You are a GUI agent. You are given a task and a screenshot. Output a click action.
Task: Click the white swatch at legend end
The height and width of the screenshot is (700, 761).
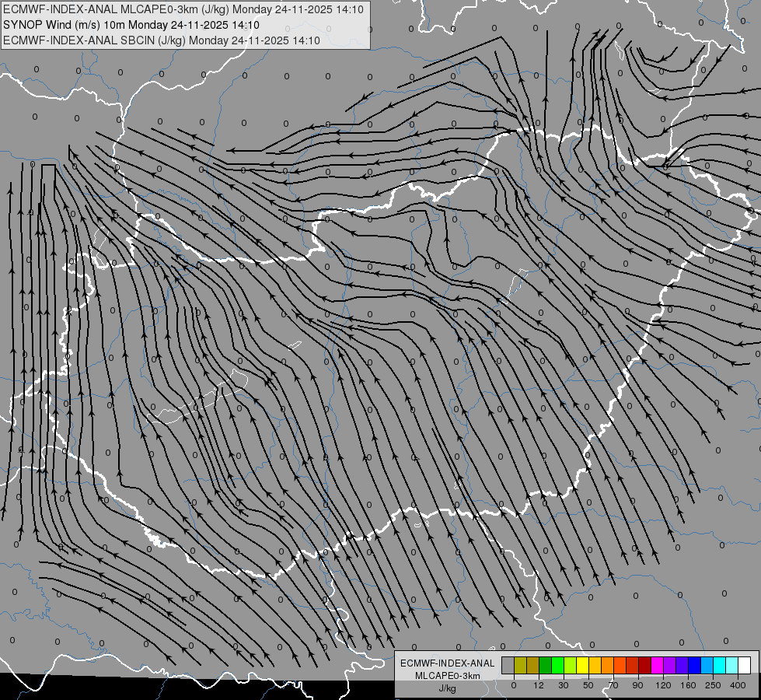744,665
